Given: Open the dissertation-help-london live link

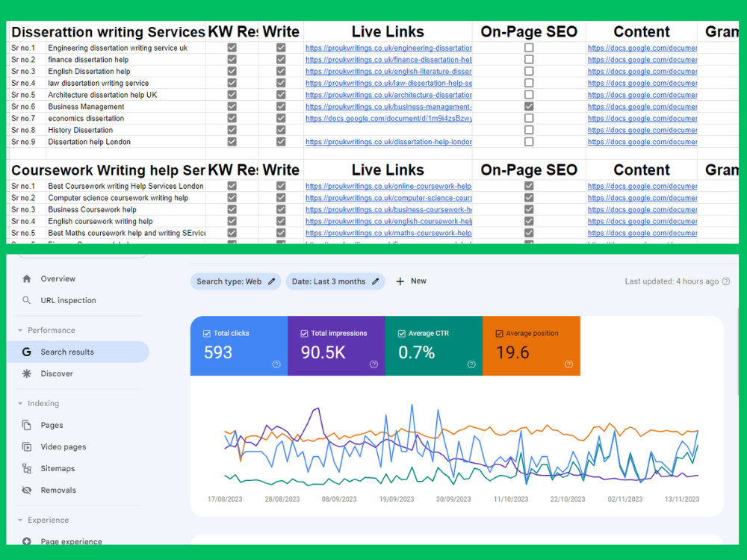Looking at the screenshot, I should (388, 141).
